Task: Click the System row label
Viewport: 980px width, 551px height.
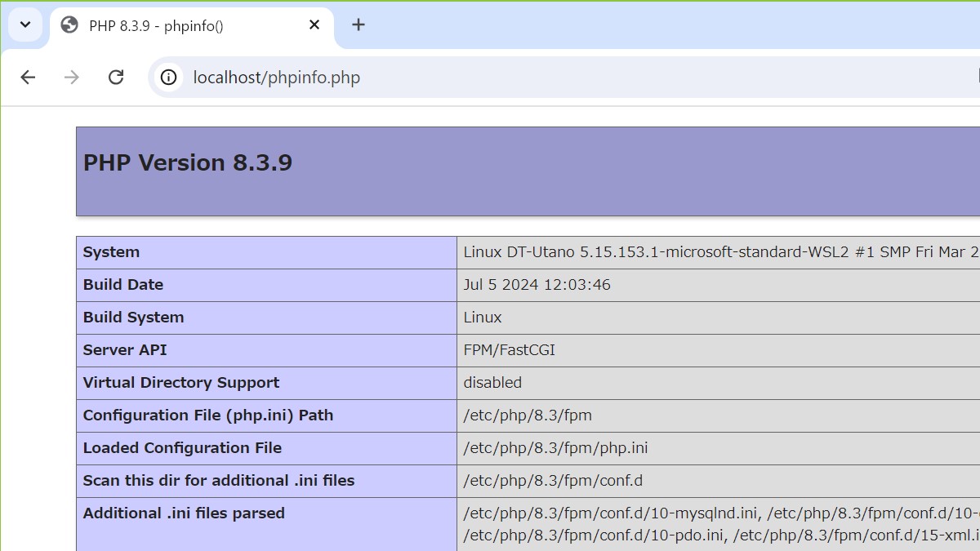Action: [111, 252]
